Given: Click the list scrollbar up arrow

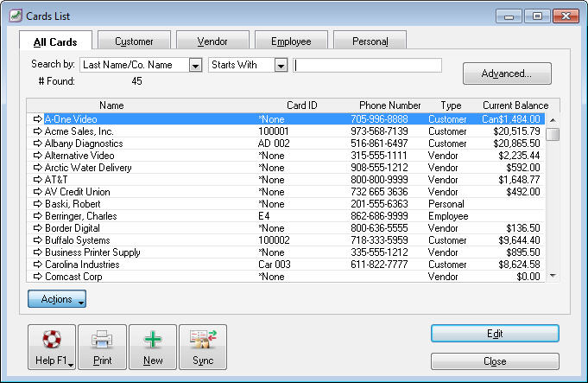Looking at the screenshot, I should [x=553, y=120].
